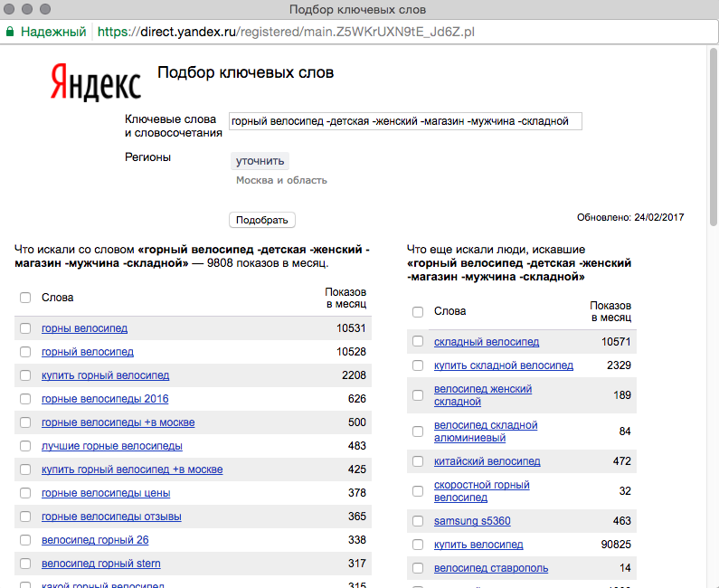719x588 pixels.
Task: Select all via left 'Слова' header checkbox
Action: click(x=25, y=298)
